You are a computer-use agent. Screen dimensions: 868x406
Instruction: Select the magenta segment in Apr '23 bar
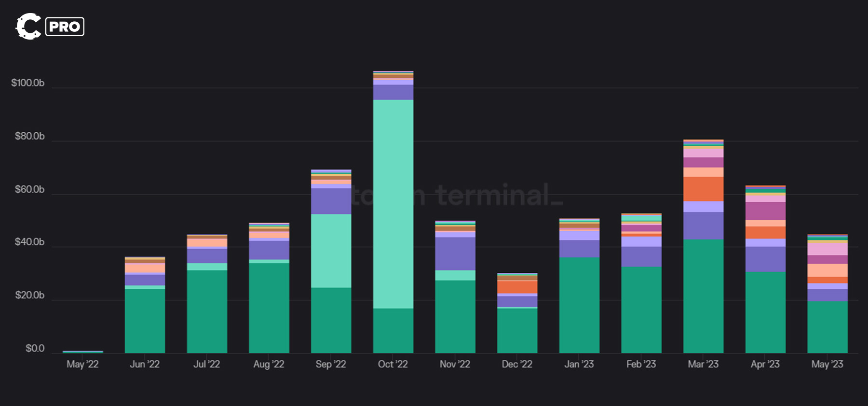(x=765, y=211)
